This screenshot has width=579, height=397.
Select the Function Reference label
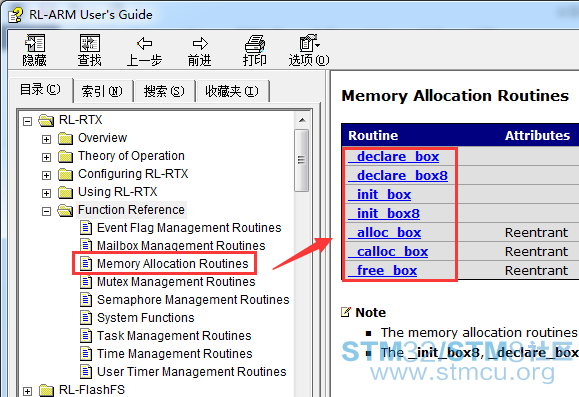click(131, 210)
